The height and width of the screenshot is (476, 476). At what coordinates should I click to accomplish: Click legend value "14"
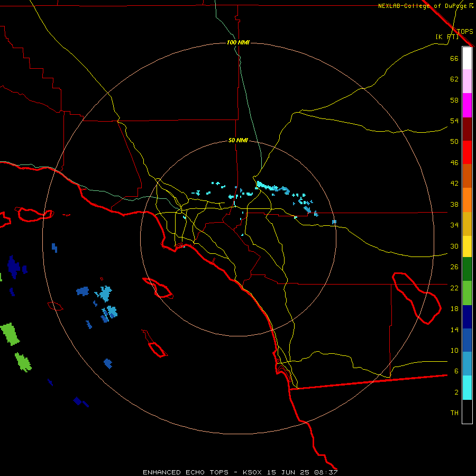pyautogui.click(x=454, y=329)
